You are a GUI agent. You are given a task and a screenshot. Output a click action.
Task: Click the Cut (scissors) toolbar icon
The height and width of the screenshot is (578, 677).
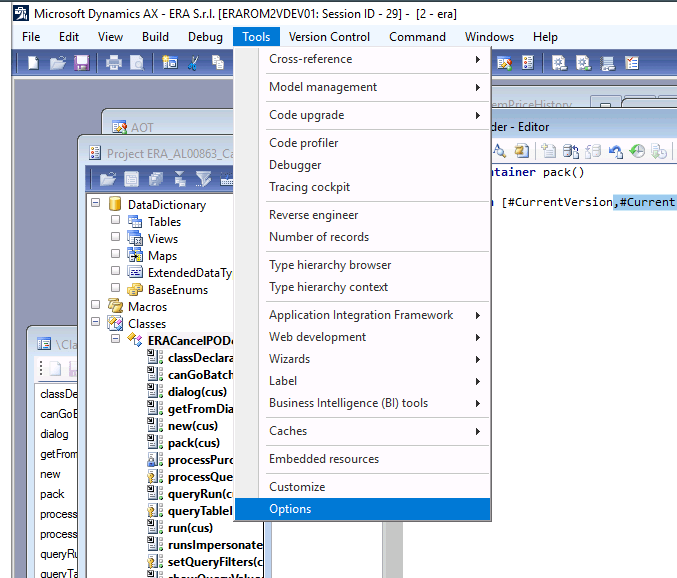tap(193, 63)
